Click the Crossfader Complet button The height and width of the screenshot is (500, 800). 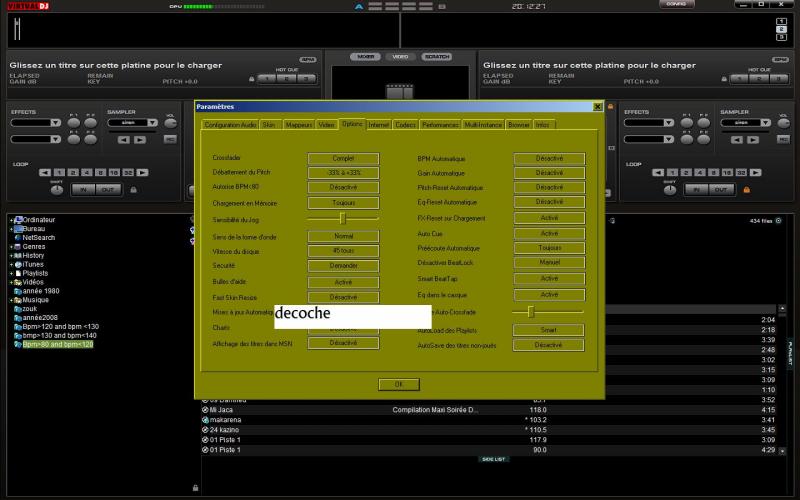343,158
